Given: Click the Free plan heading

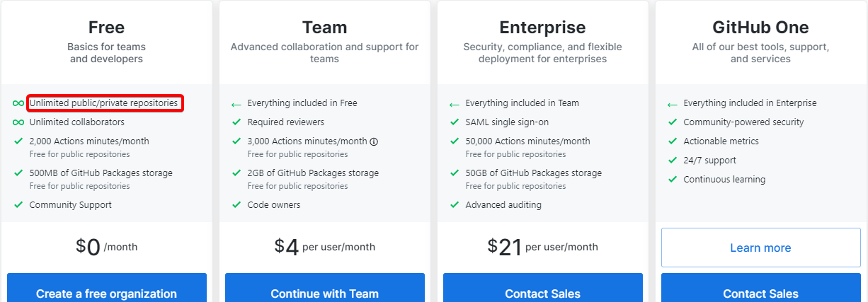Looking at the screenshot, I should click(x=107, y=28).
